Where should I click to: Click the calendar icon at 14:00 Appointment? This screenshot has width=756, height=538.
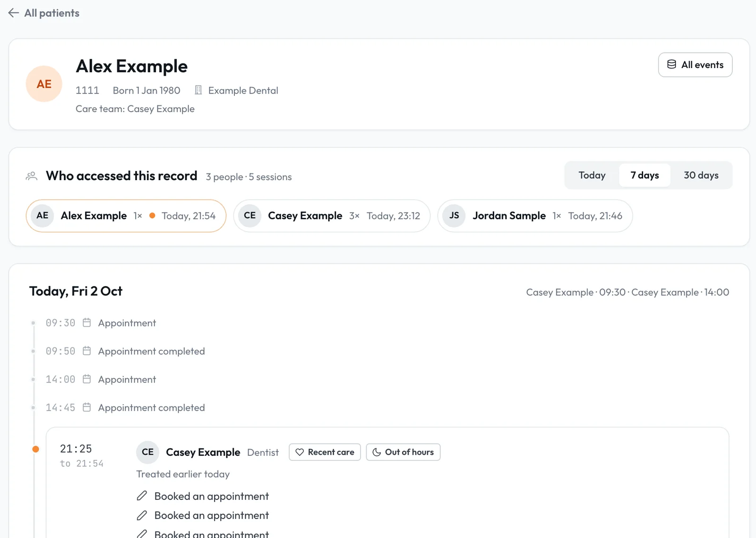click(86, 379)
